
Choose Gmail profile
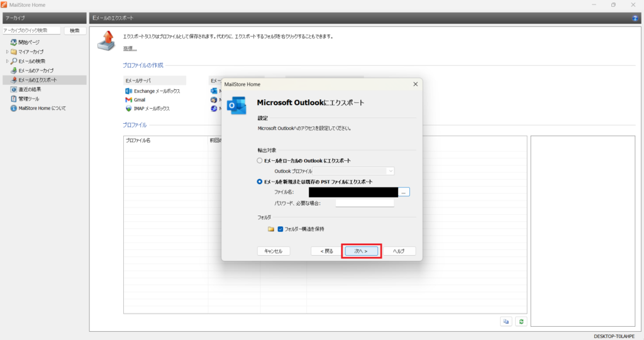[x=140, y=100]
